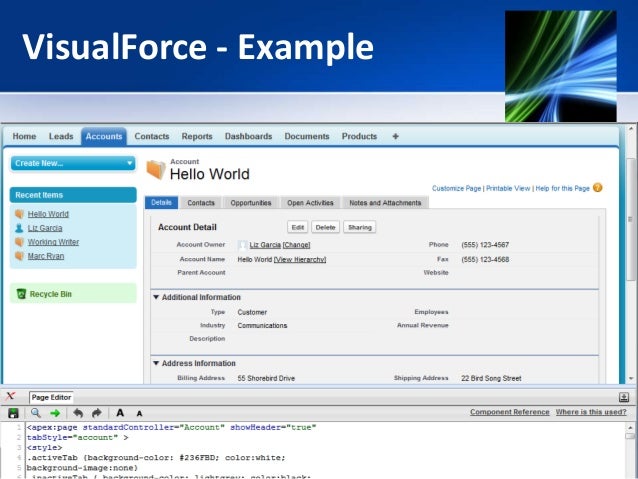Image resolution: width=638 pixels, height=479 pixels.
Task: Open the Recycle Bin link
Action: [x=50, y=294]
